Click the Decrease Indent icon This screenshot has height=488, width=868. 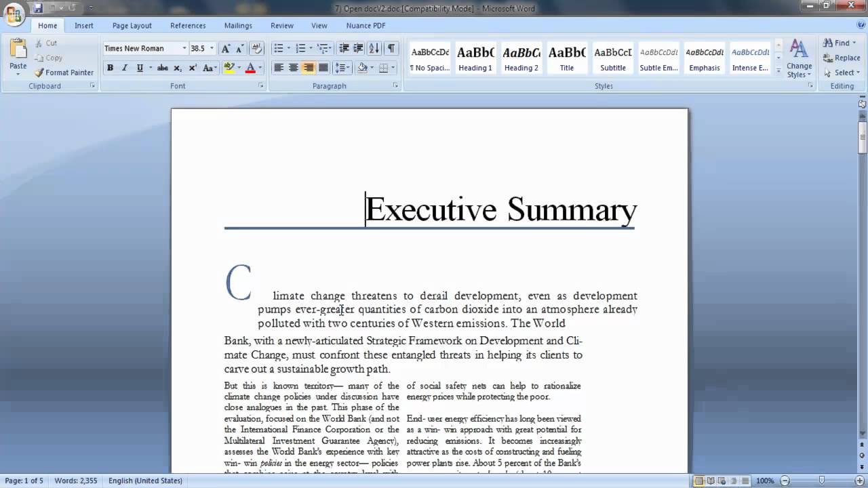(x=344, y=49)
